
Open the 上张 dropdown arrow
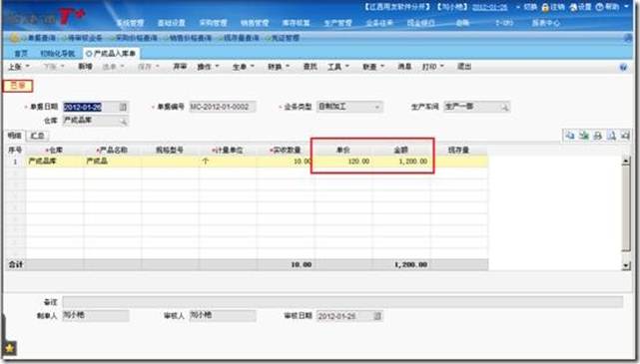click(x=28, y=67)
